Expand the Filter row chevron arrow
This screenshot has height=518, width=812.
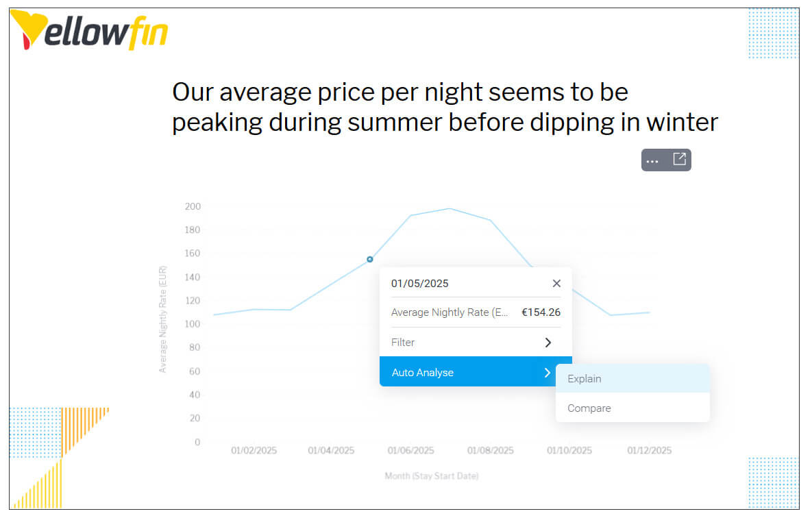548,343
